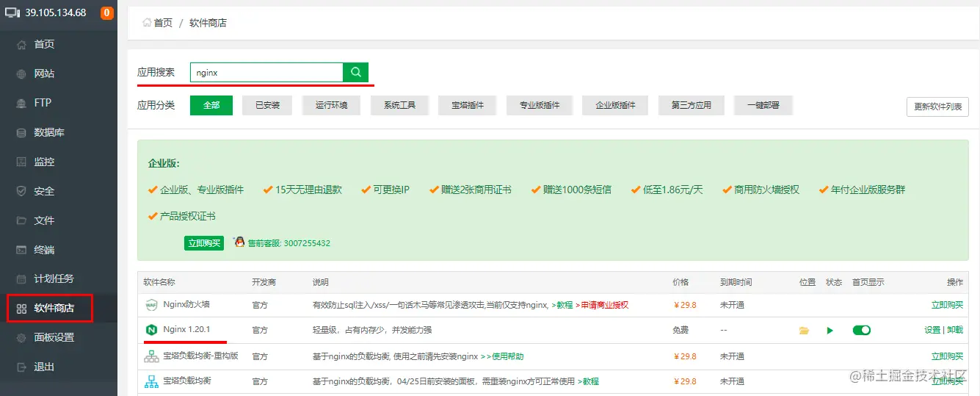The width and height of the screenshot is (980, 396).
Task: Click the QQ penguin pre-sales support icon
Action: tap(239, 242)
